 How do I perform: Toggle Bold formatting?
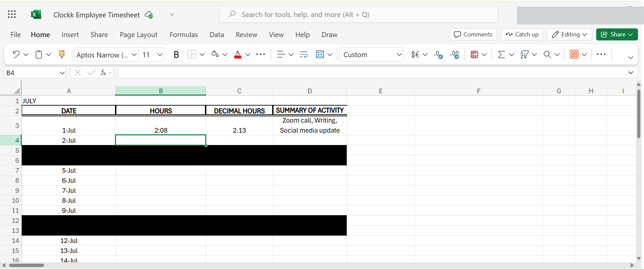(176, 54)
